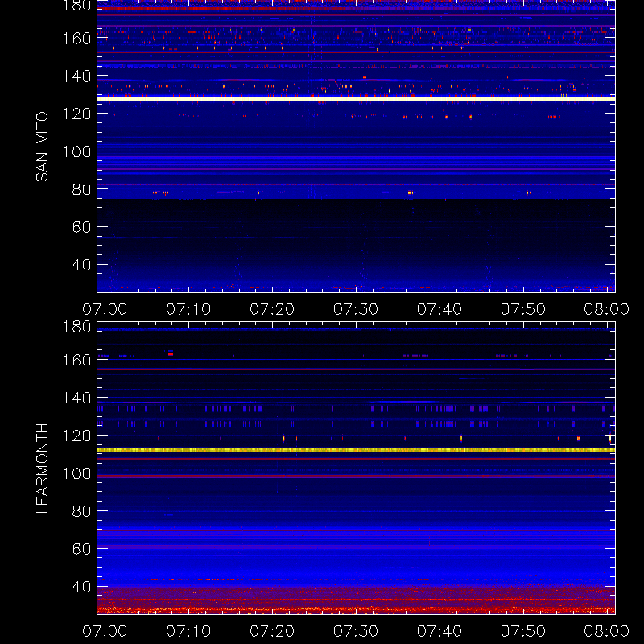Click the LEARMONTH axis title

pyautogui.click(x=42, y=469)
